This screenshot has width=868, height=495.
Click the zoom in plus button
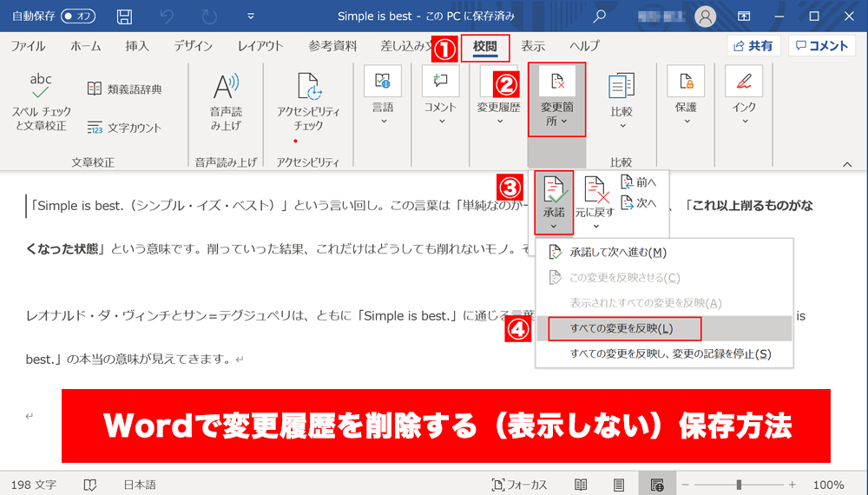(x=792, y=485)
